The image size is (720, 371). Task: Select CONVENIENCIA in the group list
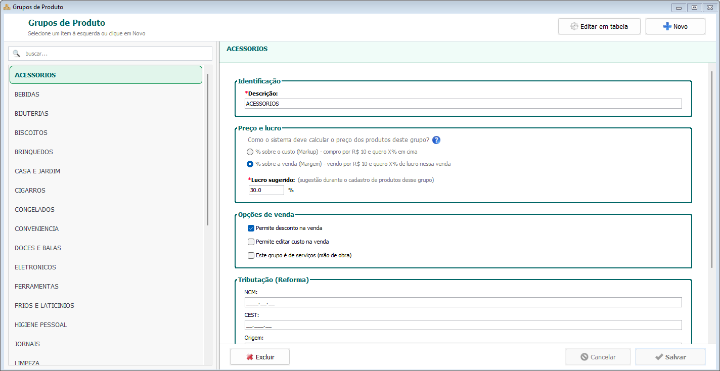pos(106,229)
